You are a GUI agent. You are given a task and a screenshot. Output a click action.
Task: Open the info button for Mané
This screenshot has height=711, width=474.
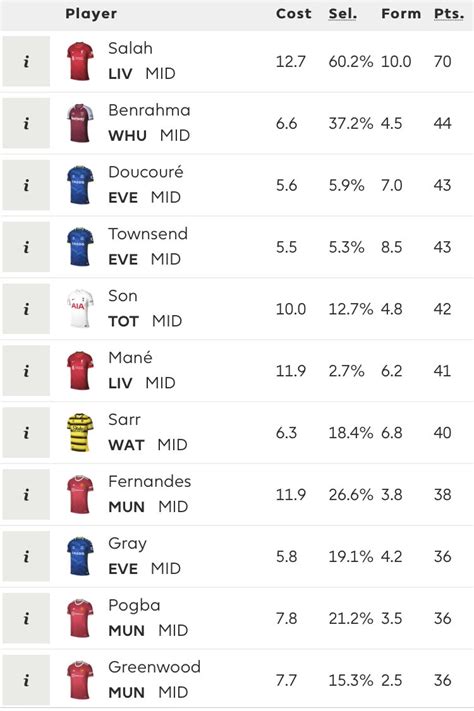pos(26,371)
